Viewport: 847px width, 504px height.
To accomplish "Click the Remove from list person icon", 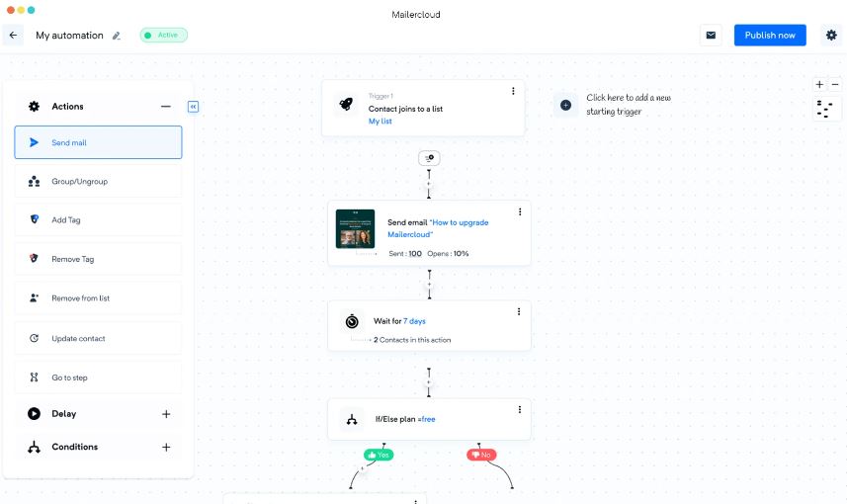I will (34, 297).
